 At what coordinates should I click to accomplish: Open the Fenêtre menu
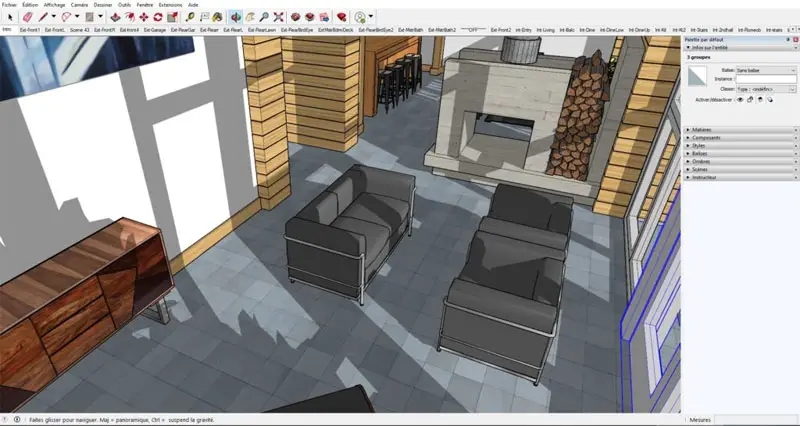pyautogui.click(x=145, y=5)
